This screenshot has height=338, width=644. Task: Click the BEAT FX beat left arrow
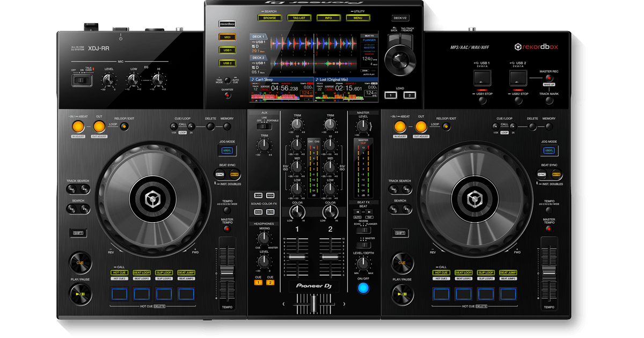pos(356,212)
